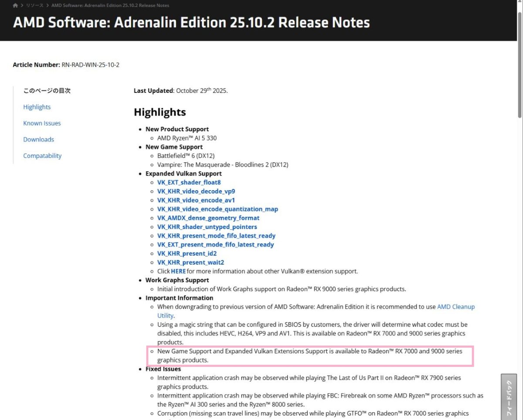
Task: Click the リソース breadcrumb link
Action: tap(33, 5)
